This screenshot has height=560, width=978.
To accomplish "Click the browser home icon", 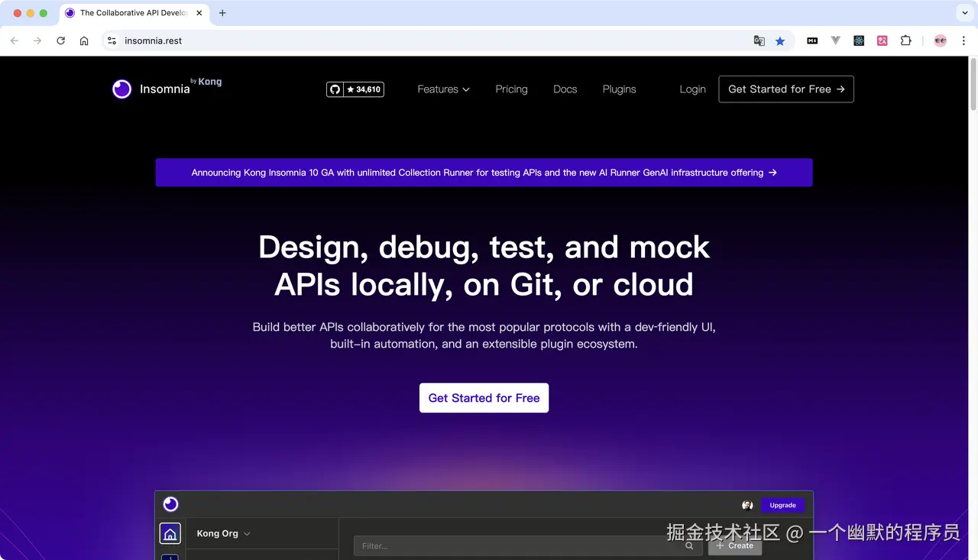I will tap(85, 40).
